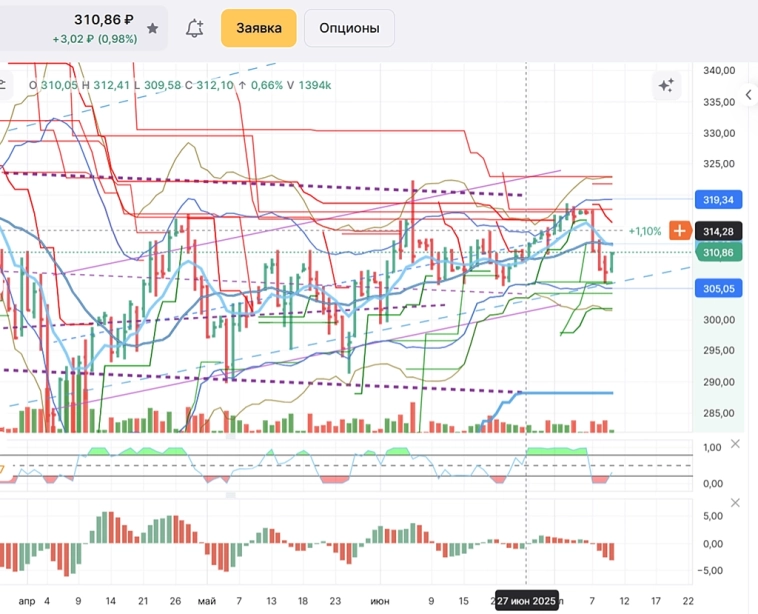Select the blue 305,05 price level label

coord(720,288)
